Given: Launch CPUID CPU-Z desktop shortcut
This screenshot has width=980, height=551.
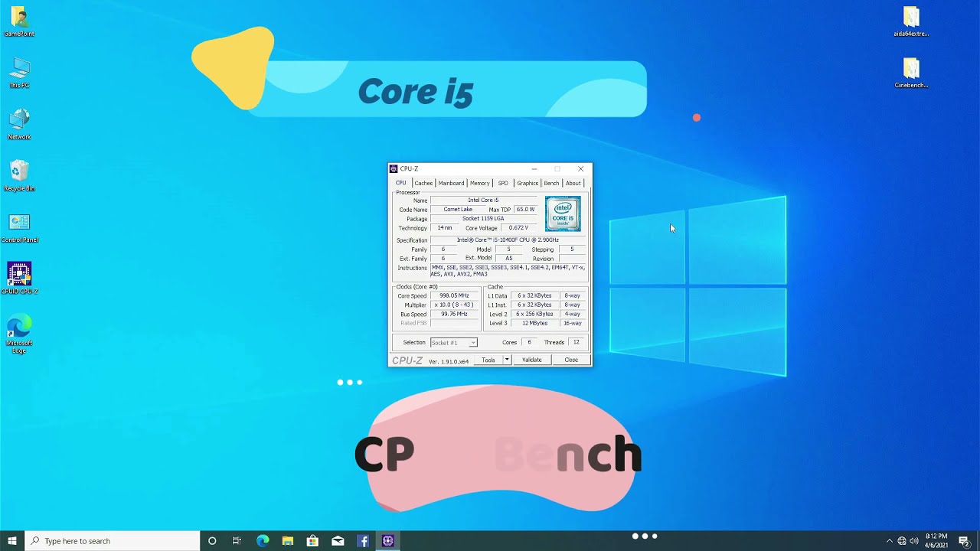Looking at the screenshot, I should click(x=19, y=279).
